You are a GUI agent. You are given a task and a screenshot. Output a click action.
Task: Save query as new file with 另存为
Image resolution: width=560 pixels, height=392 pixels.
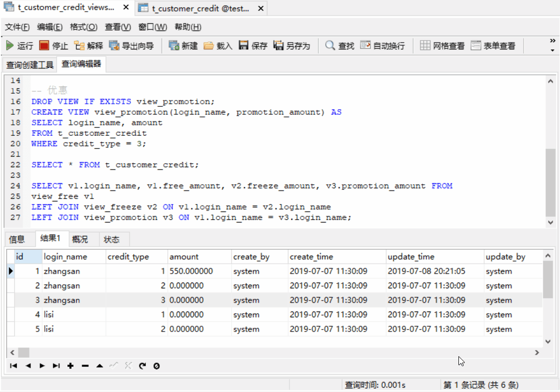point(280,45)
